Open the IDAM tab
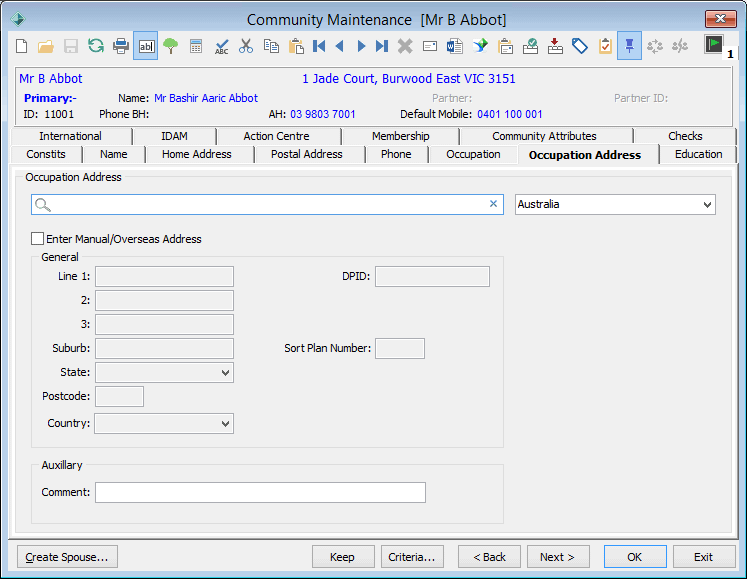747x579 pixels. coord(174,136)
